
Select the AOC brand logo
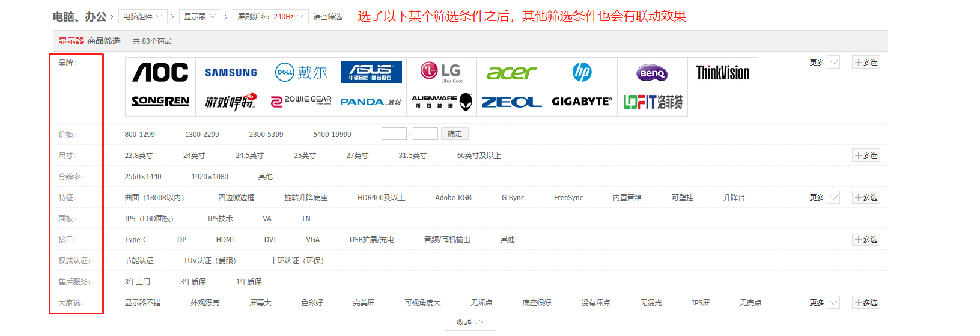[x=160, y=72]
